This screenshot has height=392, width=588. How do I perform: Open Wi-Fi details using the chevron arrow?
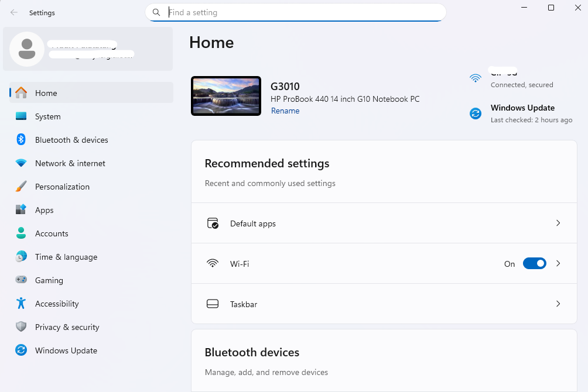pyautogui.click(x=558, y=264)
